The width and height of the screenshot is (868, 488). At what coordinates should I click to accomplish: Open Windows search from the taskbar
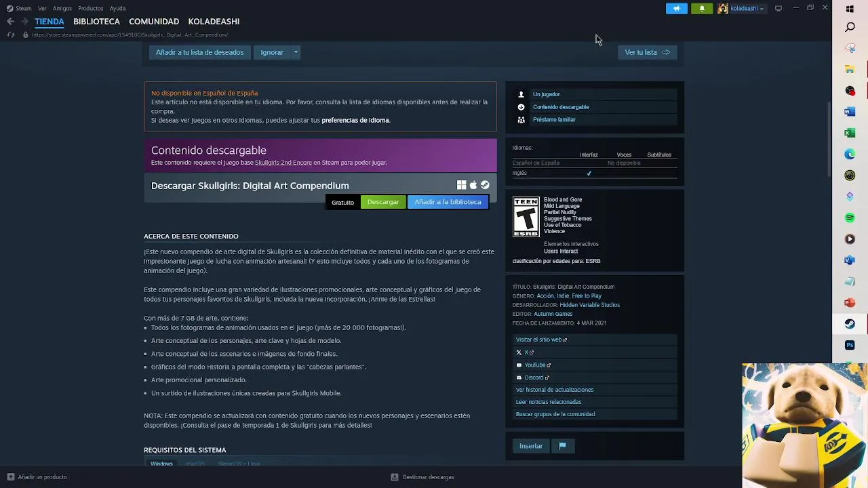tap(850, 27)
